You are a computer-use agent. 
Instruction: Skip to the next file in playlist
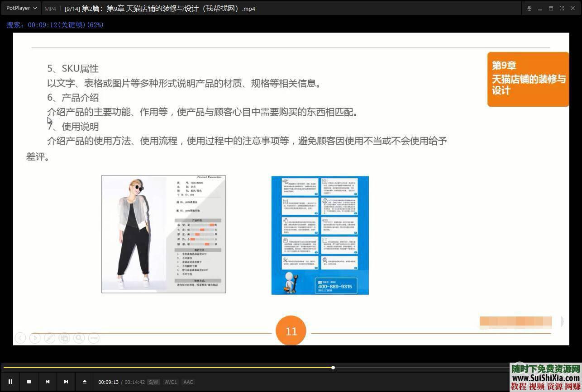(x=66, y=382)
